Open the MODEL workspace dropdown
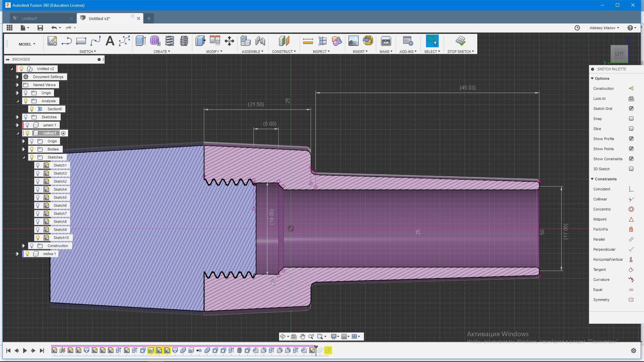 click(x=27, y=44)
